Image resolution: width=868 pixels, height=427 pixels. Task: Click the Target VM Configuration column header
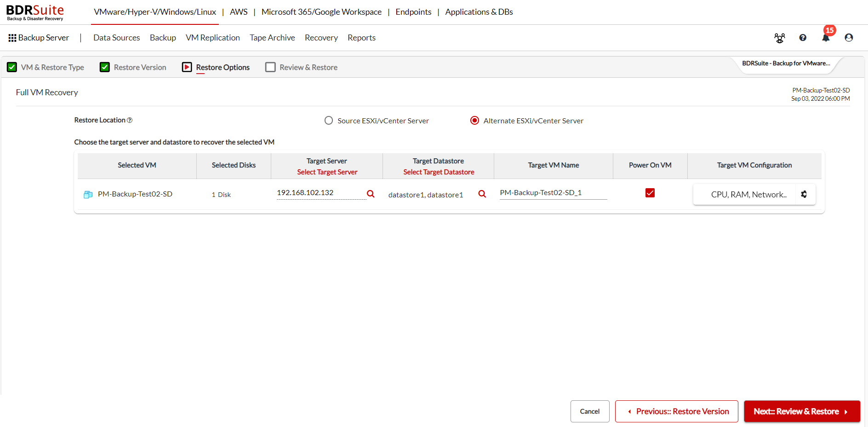pyautogui.click(x=754, y=165)
